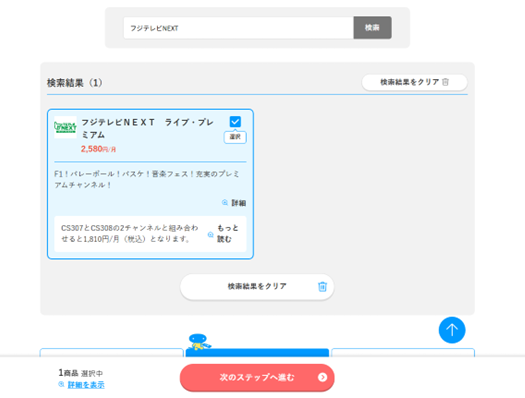Screen dimensions: 525x398
Task: Click trash icon in top clear-results button
Action: coord(445,82)
